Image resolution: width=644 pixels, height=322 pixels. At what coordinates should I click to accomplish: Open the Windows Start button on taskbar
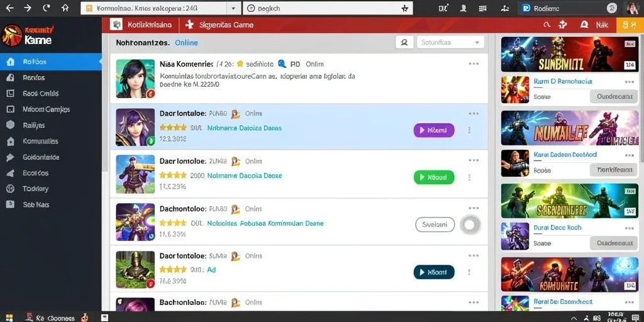[9, 318]
